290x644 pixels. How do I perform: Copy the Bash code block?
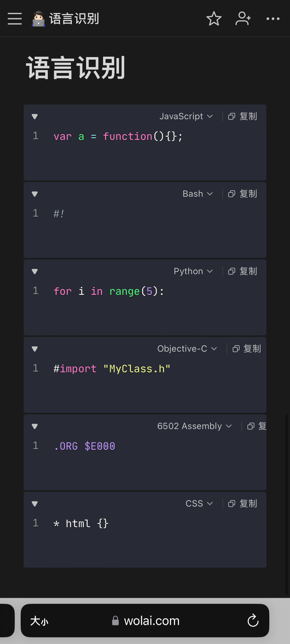coord(243,194)
